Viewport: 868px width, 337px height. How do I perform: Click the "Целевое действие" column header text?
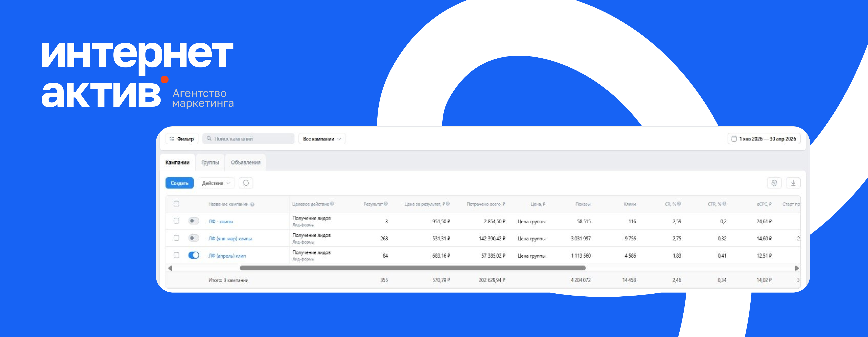coord(310,204)
